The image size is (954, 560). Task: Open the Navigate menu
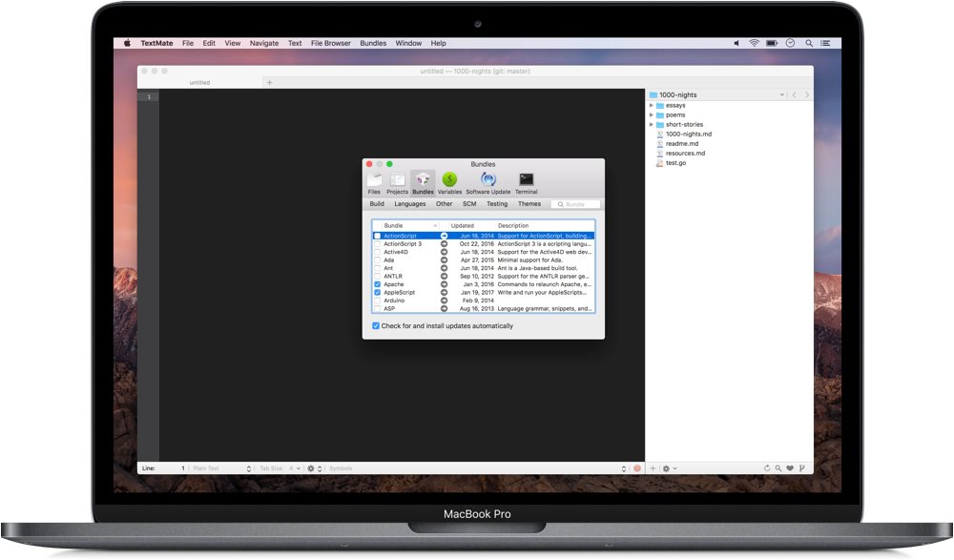coord(264,43)
